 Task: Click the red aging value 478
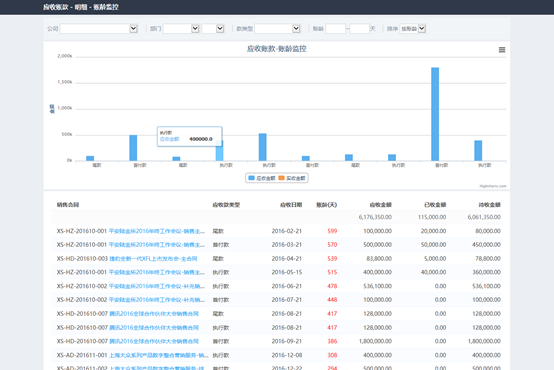pos(332,286)
